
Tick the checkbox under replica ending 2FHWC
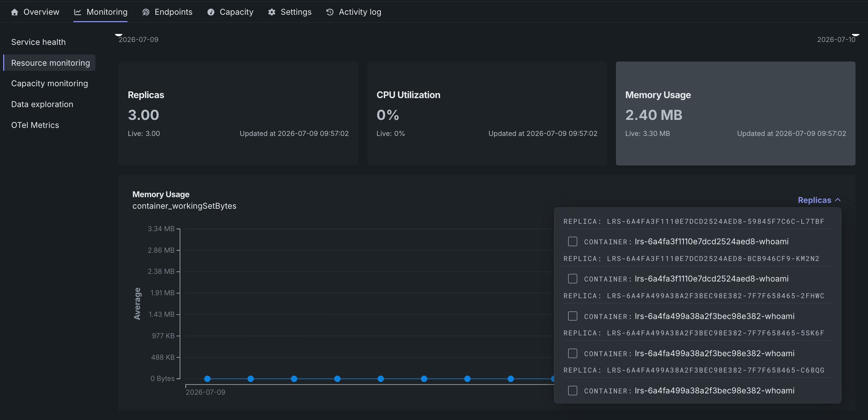[x=572, y=316]
